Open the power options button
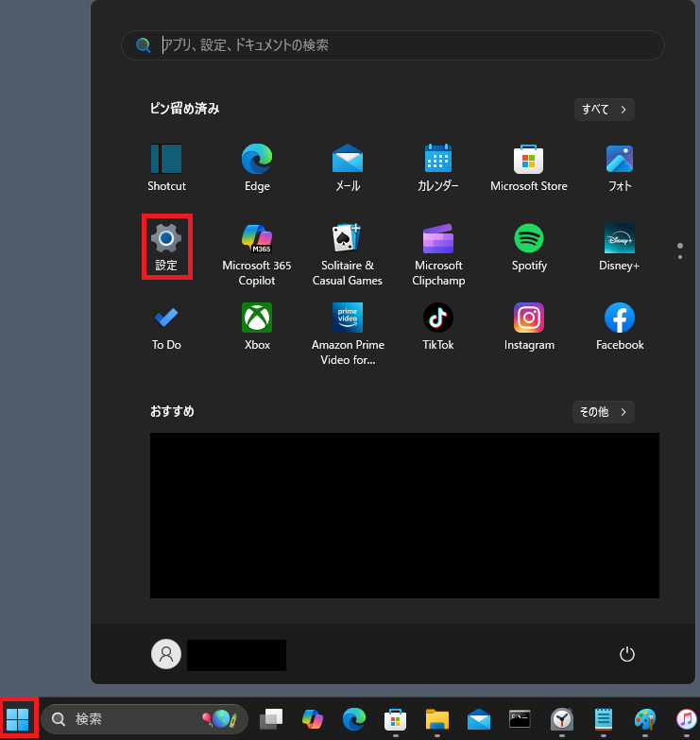This screenshot has height=740, width=700. (626, 654)
